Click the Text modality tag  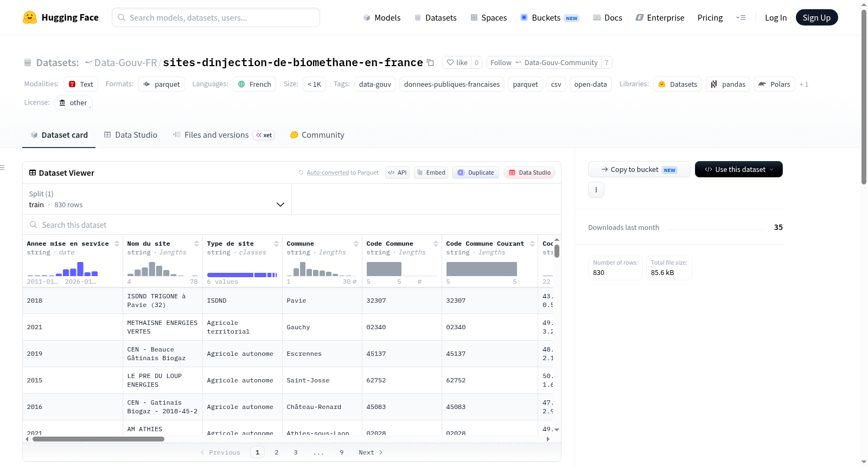81,84
